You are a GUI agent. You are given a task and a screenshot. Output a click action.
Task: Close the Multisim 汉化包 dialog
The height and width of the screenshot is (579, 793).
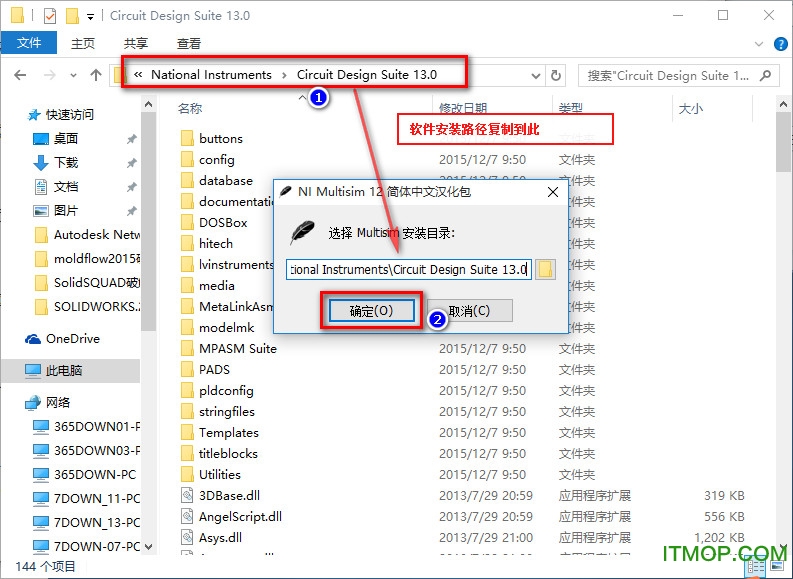[553, 192]
